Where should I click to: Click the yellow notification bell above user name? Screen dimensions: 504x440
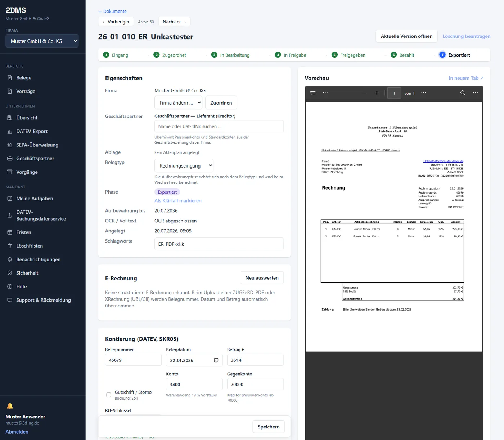point(10,406)
